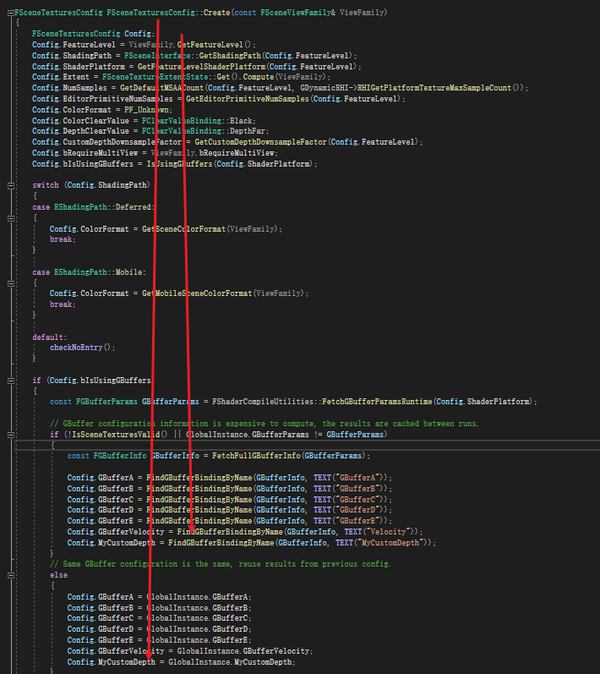The height and width of the screenshot is (674, 600).
Task: Click the GetMobileSceneColorFormat function call
Action: 197,294
